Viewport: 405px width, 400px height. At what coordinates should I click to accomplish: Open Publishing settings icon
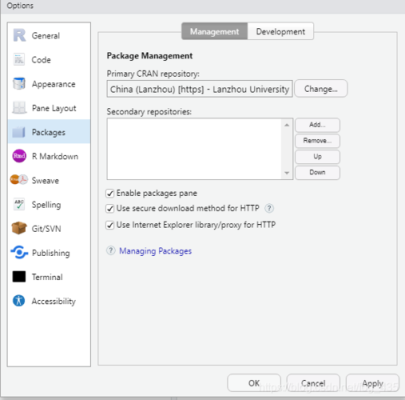click(x=19, y=252)
